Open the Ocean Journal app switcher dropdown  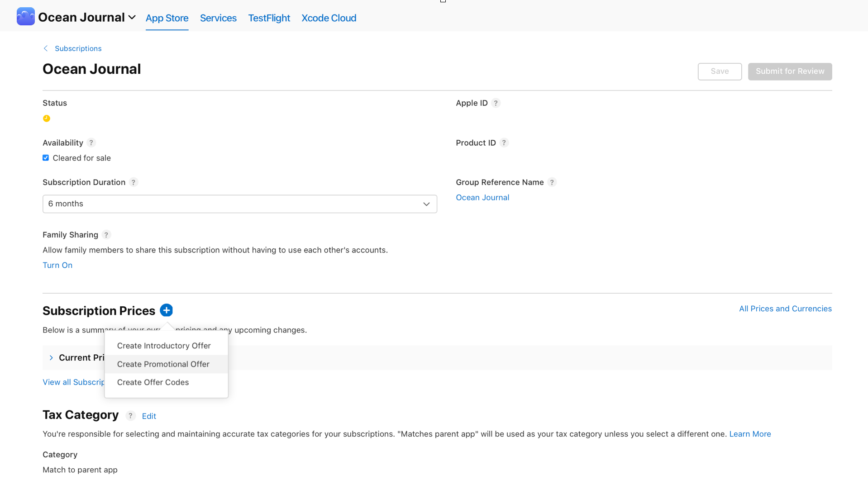pos(132,17)
